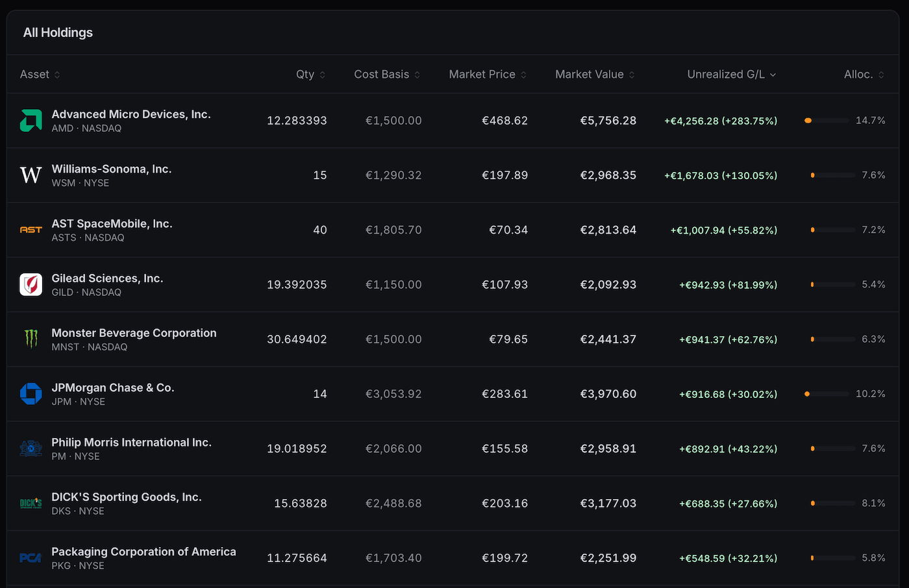The width and height of the screenshot is (909, 588).
Task: Sort holdings by Qty column
Action: point(311,75)
